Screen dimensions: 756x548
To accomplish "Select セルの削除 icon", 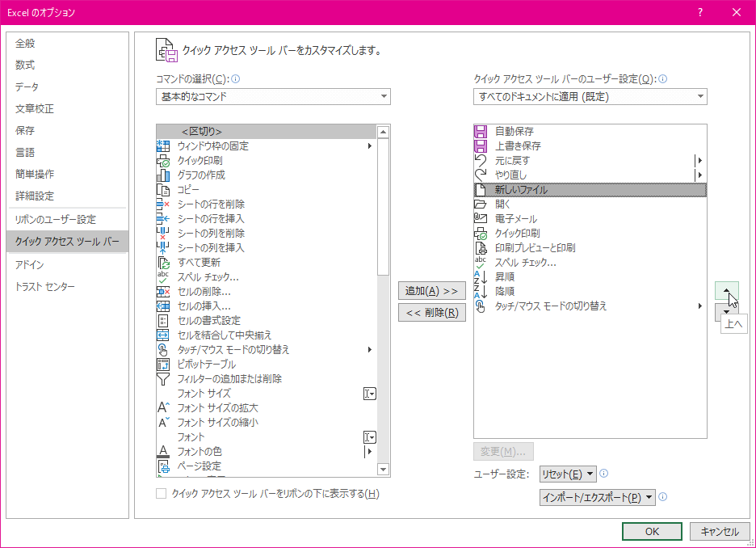I will coord(163,291).
